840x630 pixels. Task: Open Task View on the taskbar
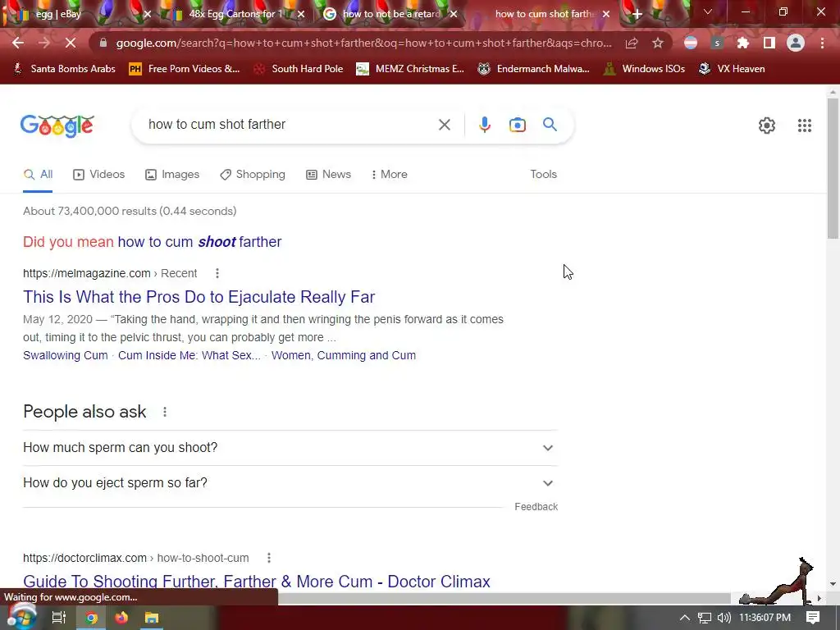[x=58, y=618]
